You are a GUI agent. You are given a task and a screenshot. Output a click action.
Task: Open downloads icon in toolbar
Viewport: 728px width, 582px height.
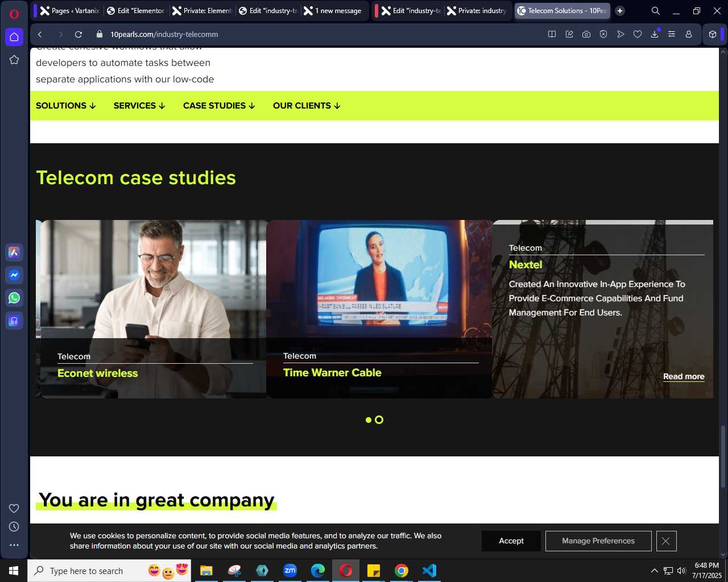point(655,34)
